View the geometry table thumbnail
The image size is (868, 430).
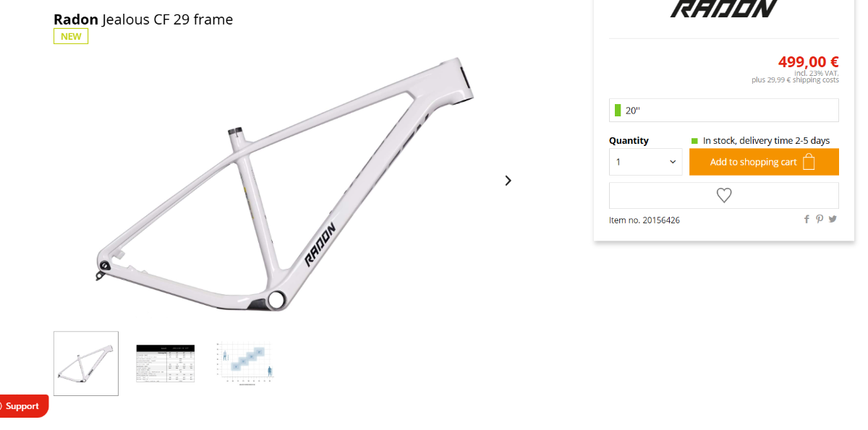click(x=166, y=364)
